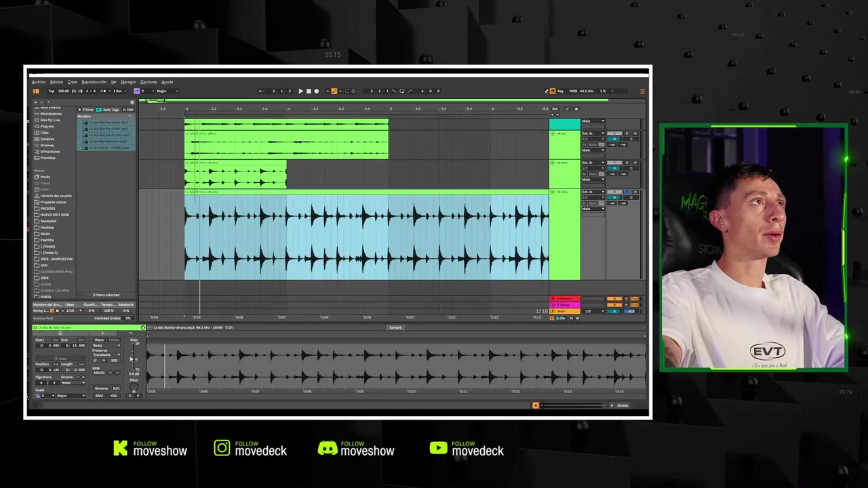Toggle the MIDI map mode button
The height and width of the screenshot is (488, 868).
point(573,91)
